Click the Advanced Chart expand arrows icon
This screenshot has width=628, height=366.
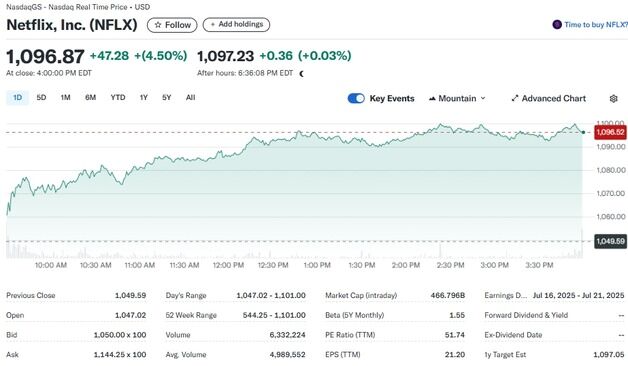point(515,99)
